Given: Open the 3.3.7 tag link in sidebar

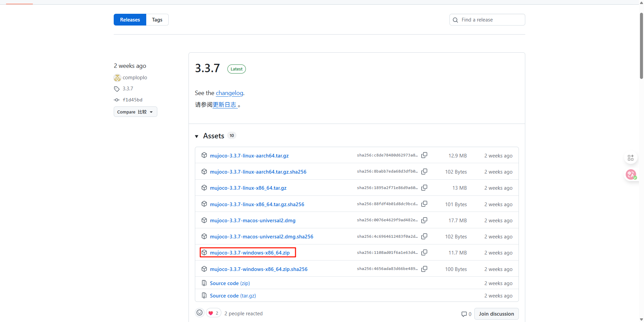Looking at the screenshot, I should [128, 89].
